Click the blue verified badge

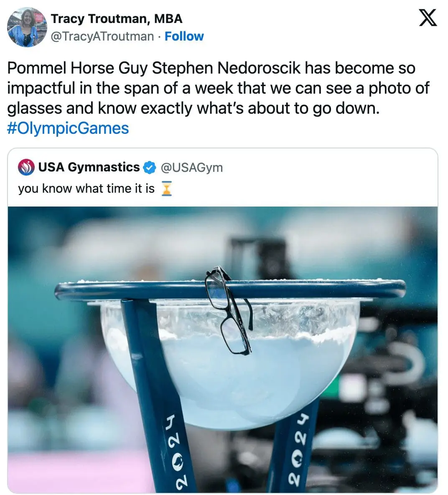150,168
